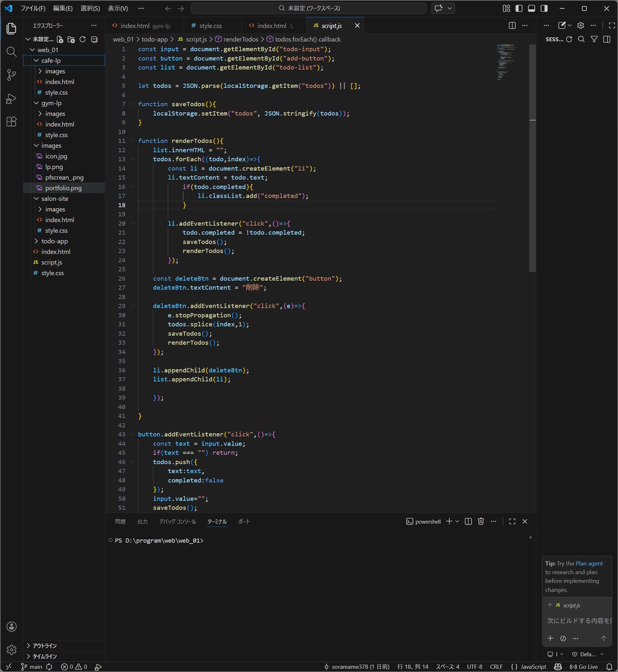Open the Source Control view
This screenshot has width=618, height=672.
tap(11, 75)
